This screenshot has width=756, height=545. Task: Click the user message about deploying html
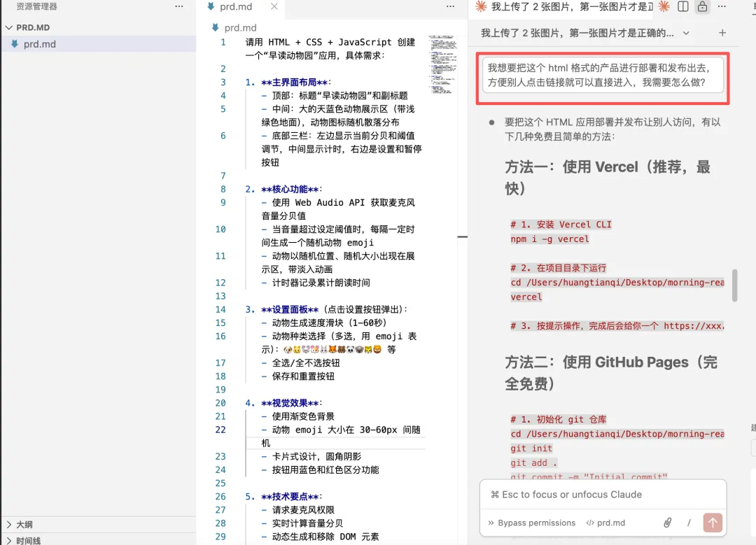(x=603, y=75)
